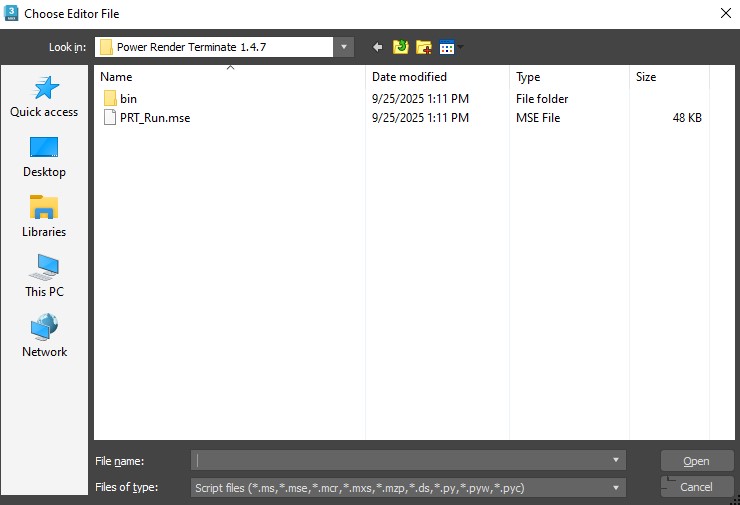Screen dimensions: 740x505
Task: Create a new folder
Action: (x=424, y=47)
